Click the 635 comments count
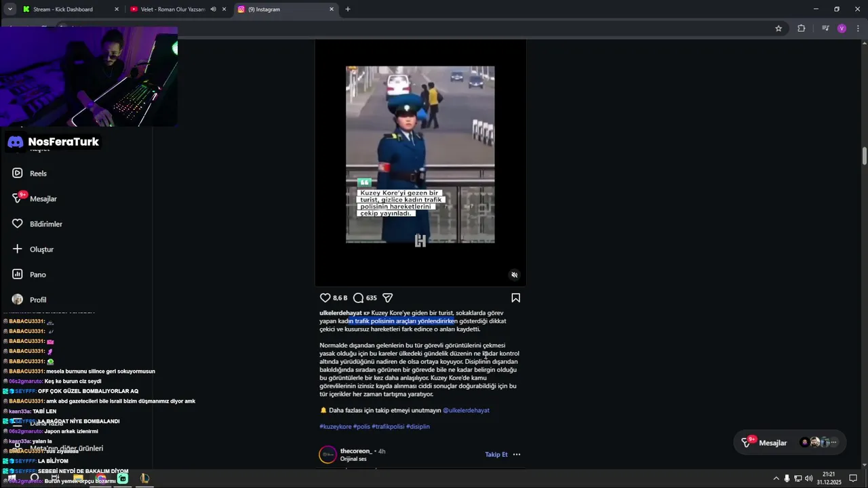This screenshot has height=488, width=868. coord(371,298)
